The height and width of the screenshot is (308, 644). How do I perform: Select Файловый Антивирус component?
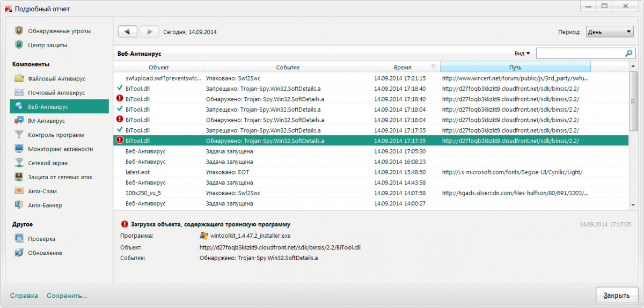[x=56, y=79]
